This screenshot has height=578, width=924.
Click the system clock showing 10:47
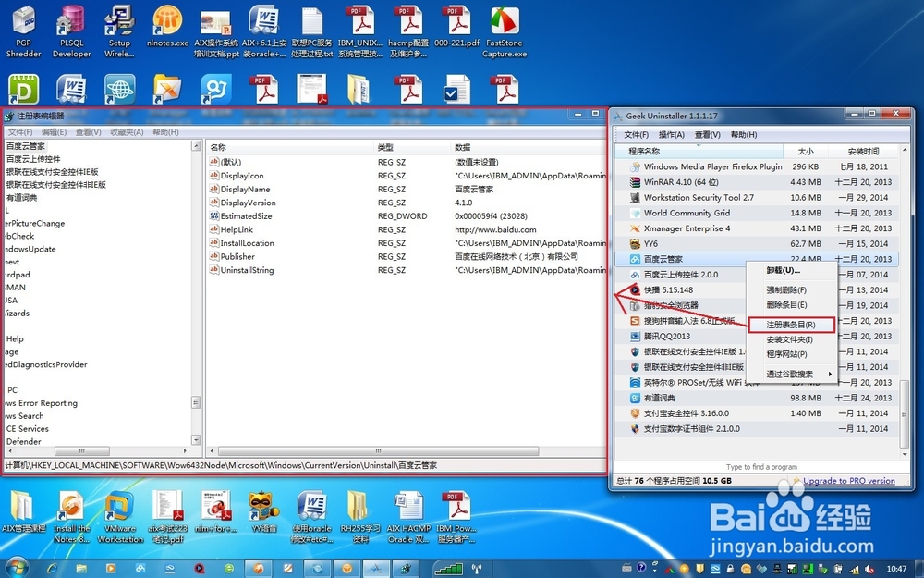(896, 569)
